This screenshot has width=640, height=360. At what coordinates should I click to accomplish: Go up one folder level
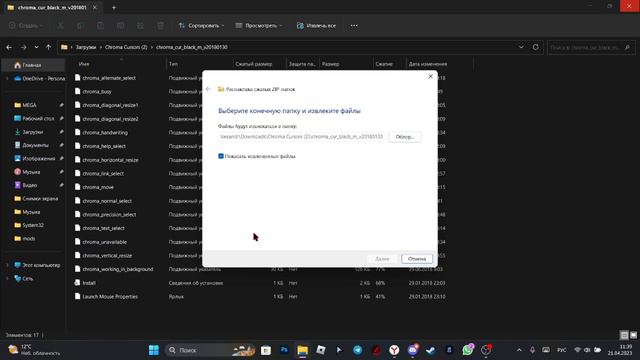point(49,47)
